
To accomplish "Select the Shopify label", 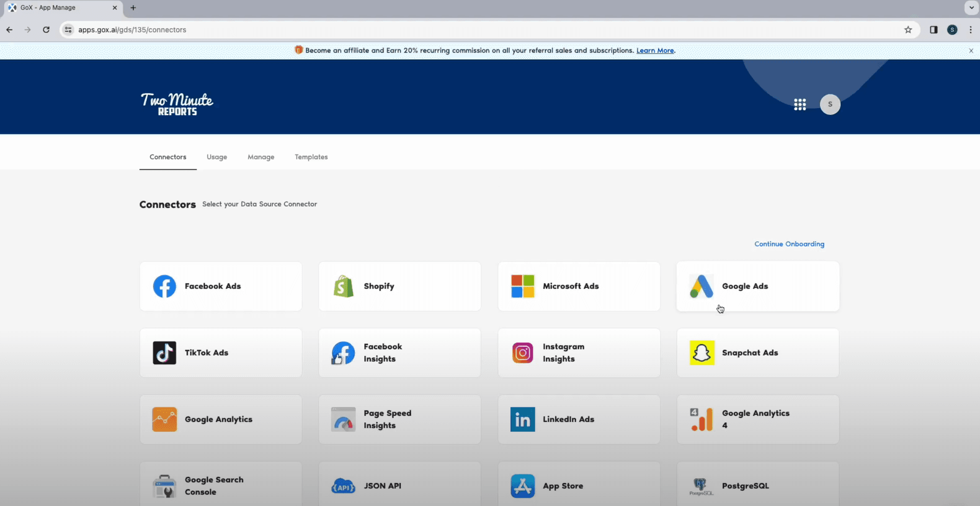I will (379, 286).
